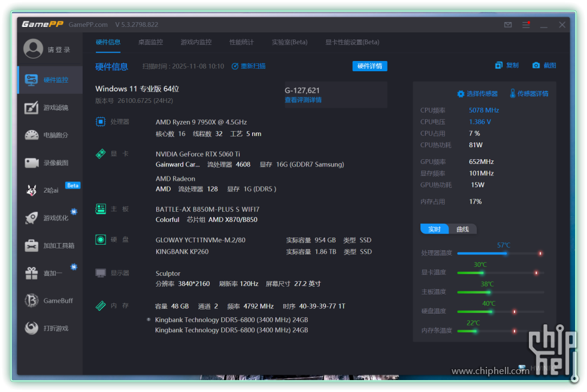Open 电脑跑分 benchmark icon

point(32,135)
